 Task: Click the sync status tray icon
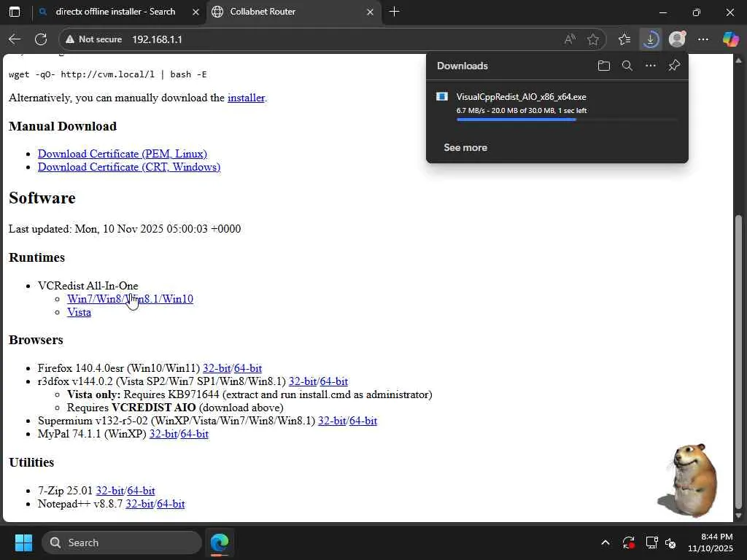tap(628, 542)
